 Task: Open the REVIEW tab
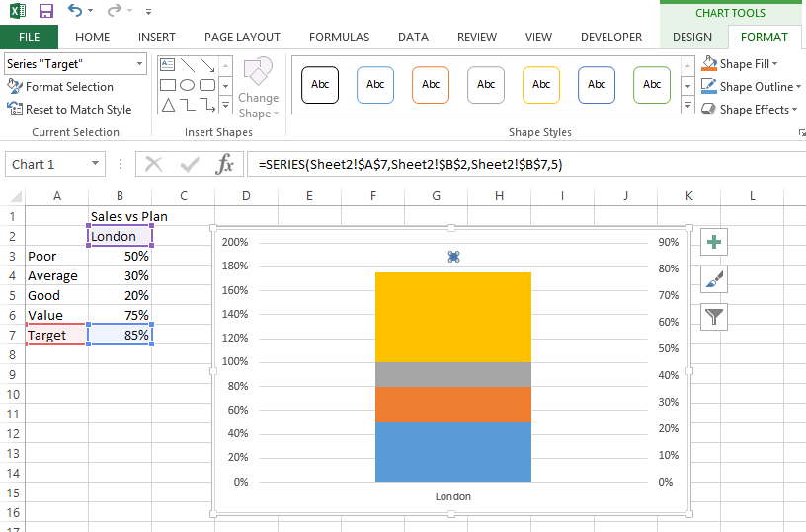pyautogui.click(x=477, y=37)
